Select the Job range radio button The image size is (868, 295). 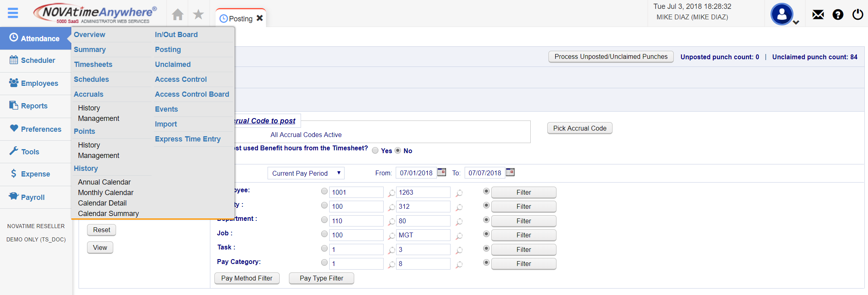click(324, 234)
